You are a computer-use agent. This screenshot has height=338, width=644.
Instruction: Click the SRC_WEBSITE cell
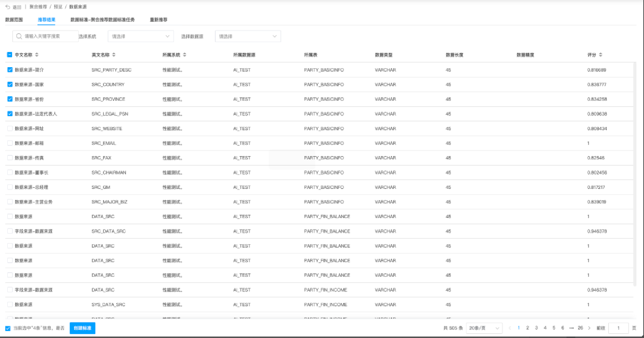[107, 128]
